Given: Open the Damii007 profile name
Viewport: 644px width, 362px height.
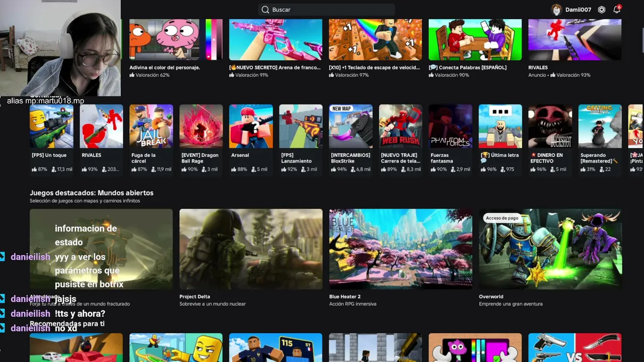Looking at the screenshot, I should click(578, 10).
